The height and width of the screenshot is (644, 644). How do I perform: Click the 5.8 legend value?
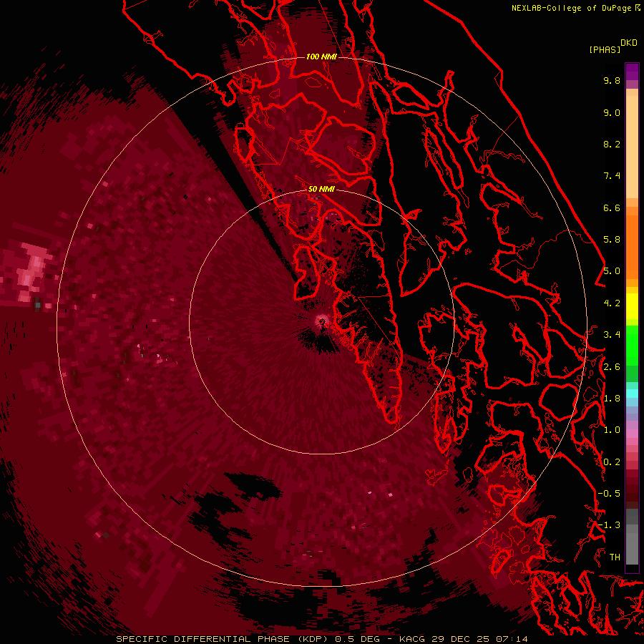click(x=612, y=240)
